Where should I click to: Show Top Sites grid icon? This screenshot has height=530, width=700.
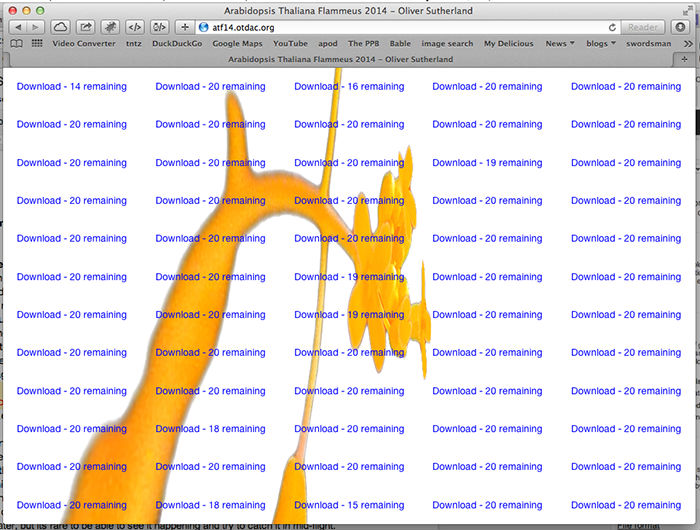coord(37,44)
